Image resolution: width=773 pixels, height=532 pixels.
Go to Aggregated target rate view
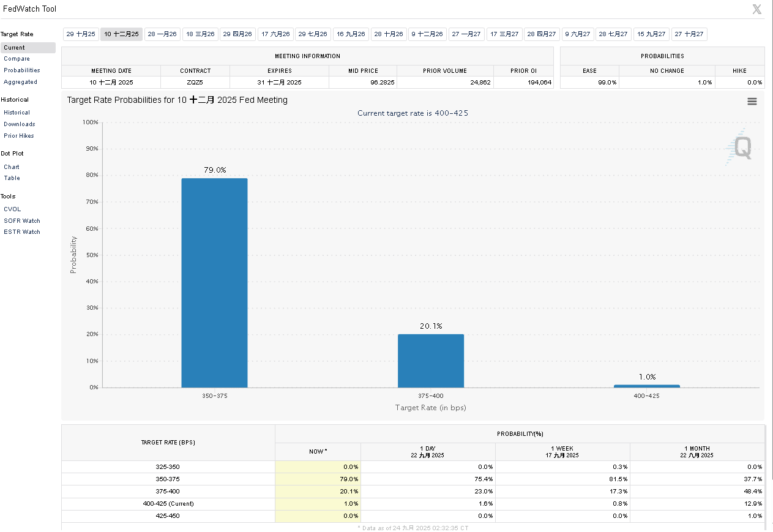pos(20,82)
